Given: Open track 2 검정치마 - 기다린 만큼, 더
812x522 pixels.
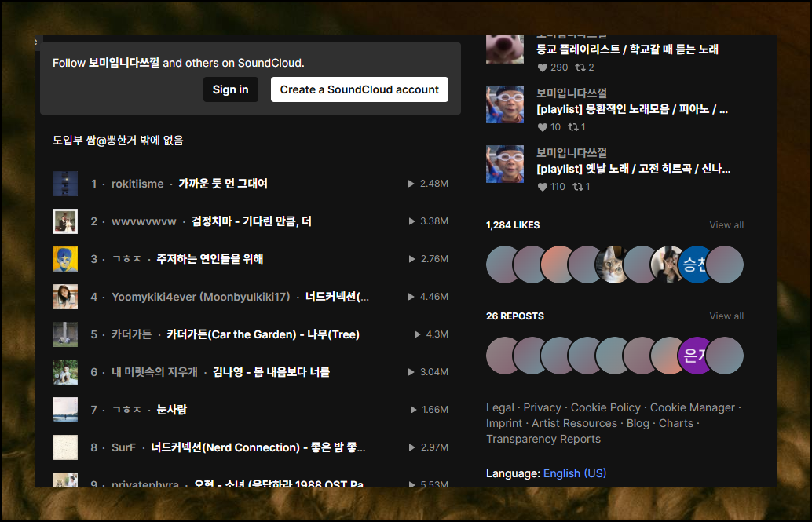Looking at the screenshot, I should pos(251,221).
